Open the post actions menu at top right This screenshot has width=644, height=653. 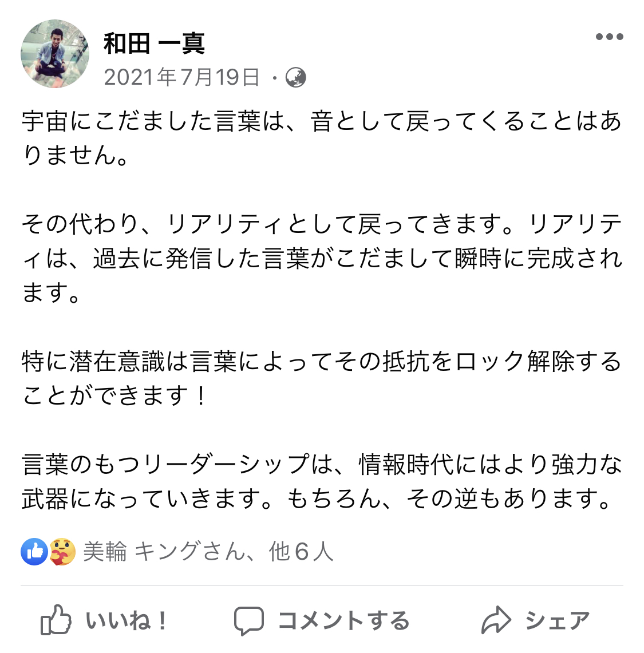click(x=609, y=35)
